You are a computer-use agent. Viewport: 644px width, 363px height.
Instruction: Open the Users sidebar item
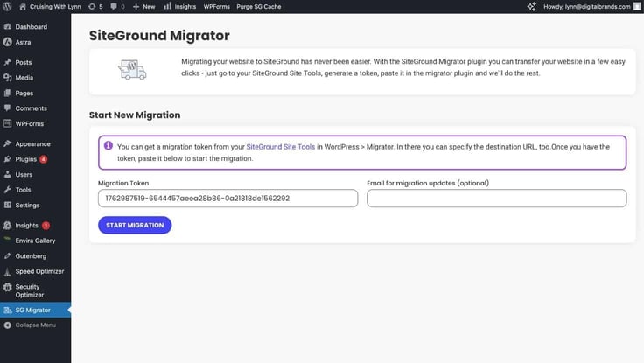(x=24, y=175)
